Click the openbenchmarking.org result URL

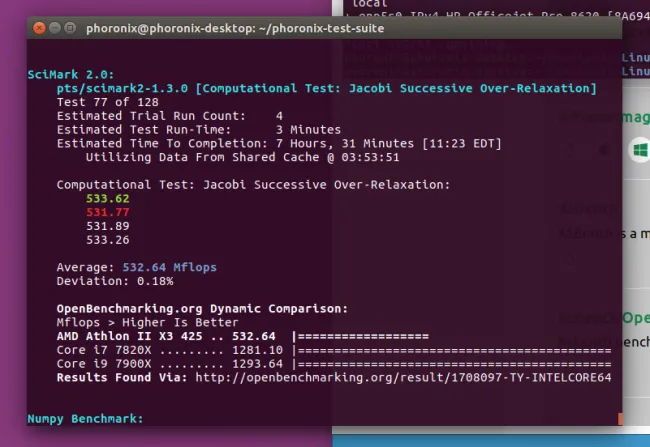click(x=403, y=378)
